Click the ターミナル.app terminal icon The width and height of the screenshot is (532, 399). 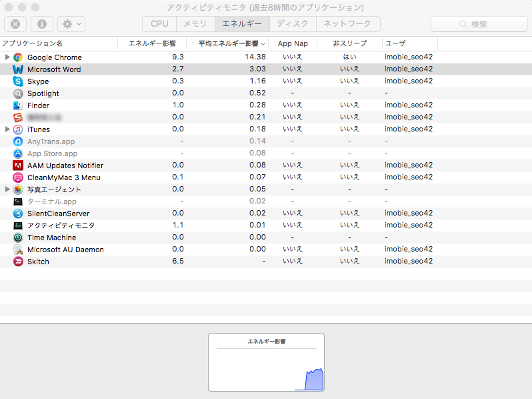18,202
